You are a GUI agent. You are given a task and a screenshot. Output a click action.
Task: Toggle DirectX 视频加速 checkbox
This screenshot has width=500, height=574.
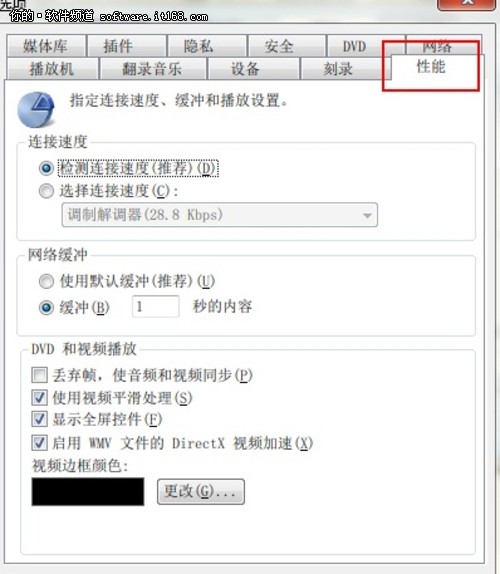40,443
